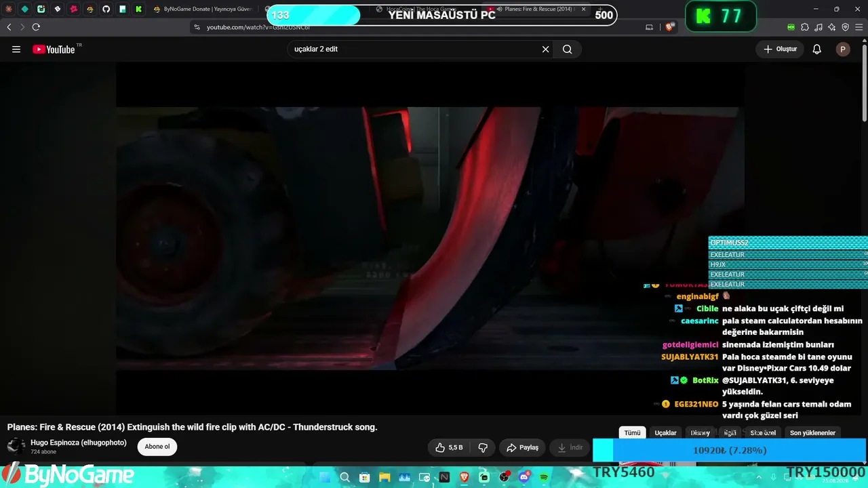The width and height of the screenshot is (868, 488).
Task: Like the video with 5,5 B likes
Action: tap(450, 447)
